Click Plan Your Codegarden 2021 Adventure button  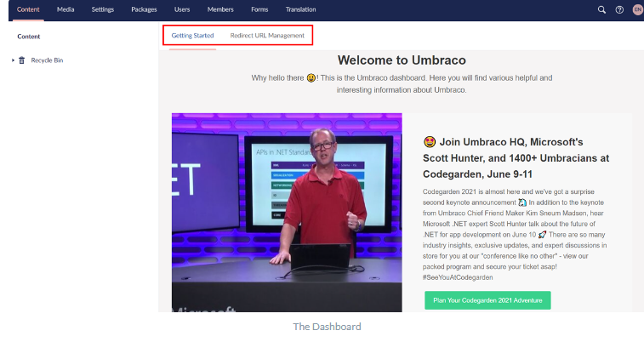(x=487, y=300)
